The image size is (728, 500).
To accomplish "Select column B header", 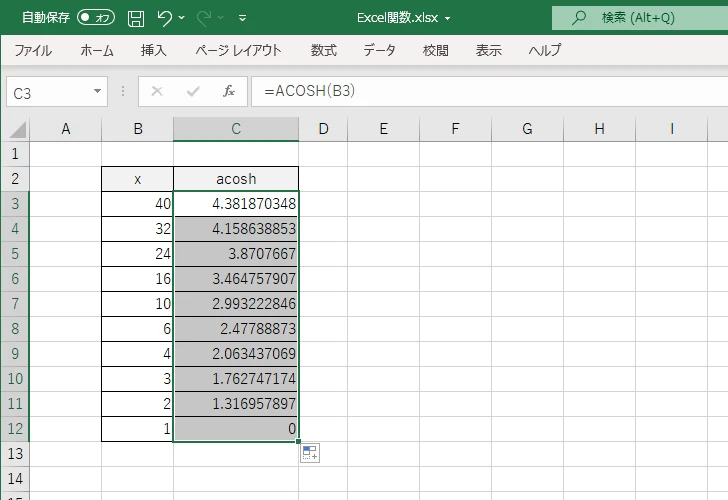I will click(x=137, y=129).
